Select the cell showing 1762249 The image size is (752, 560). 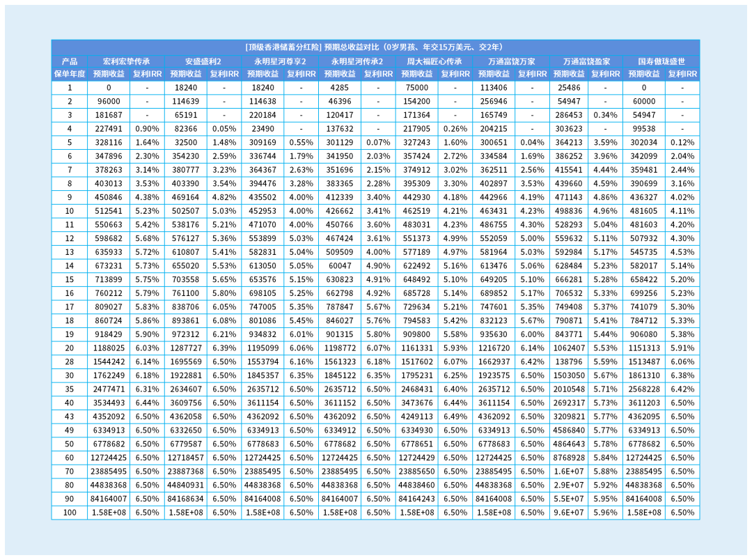(x=109, y=375)
